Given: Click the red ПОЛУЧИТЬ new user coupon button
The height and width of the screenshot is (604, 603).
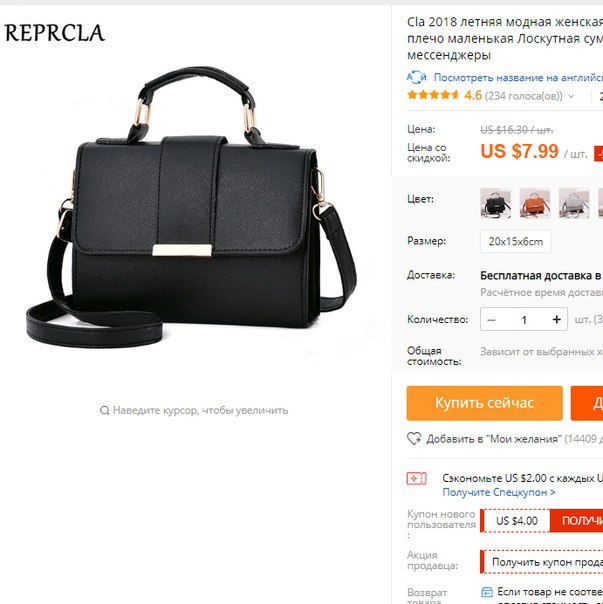Looking at the screenshot, I should (576, 521).
